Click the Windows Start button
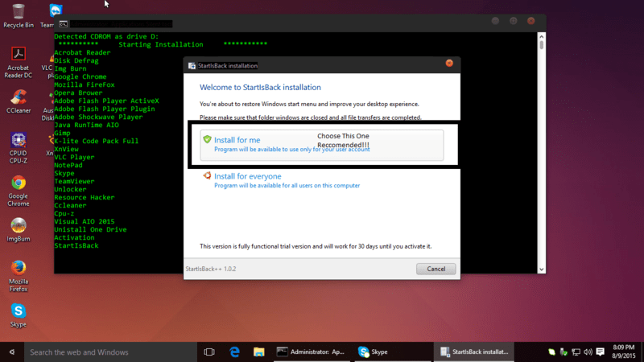 click(12, 352)
